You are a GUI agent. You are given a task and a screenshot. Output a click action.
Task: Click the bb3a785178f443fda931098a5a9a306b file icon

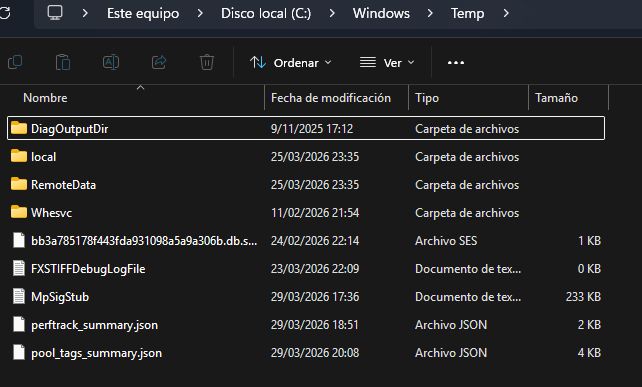tap(19, 240)
